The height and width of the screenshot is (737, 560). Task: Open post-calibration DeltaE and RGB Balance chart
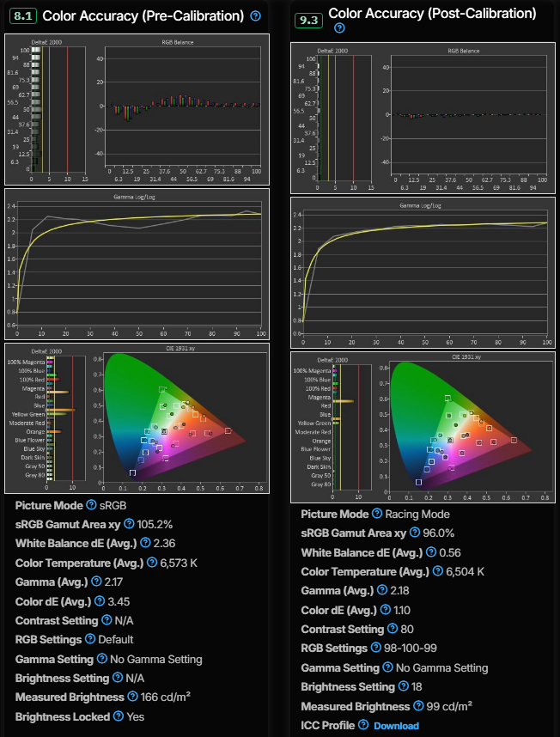pyautogui.click(x=423, y=118)
